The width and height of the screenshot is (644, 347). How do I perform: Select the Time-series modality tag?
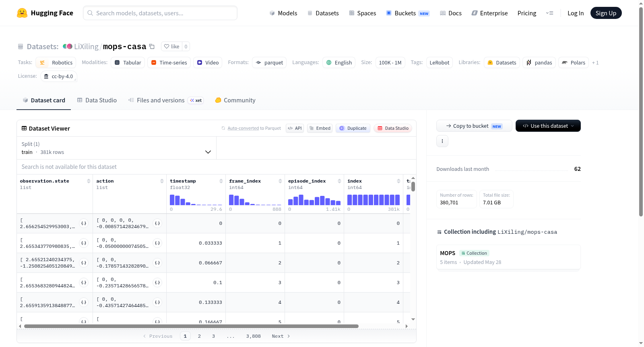coord(169,62)
